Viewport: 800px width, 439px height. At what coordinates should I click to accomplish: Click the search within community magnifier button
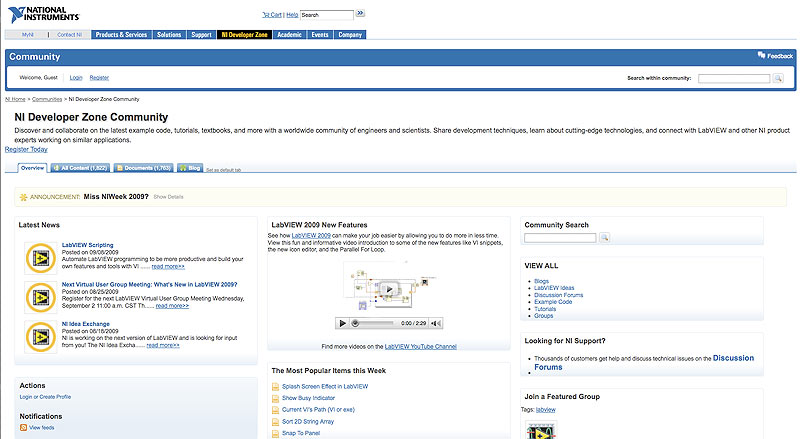[778, 78]
